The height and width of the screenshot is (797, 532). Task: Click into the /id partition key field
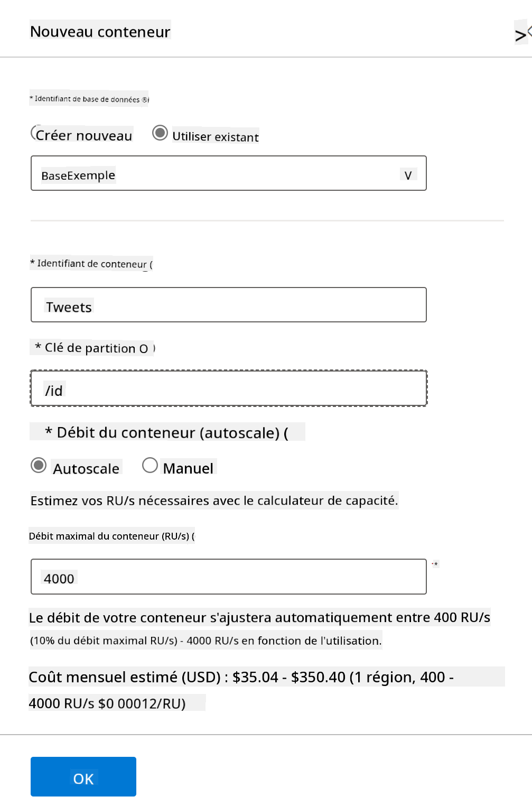click(229, 388)
